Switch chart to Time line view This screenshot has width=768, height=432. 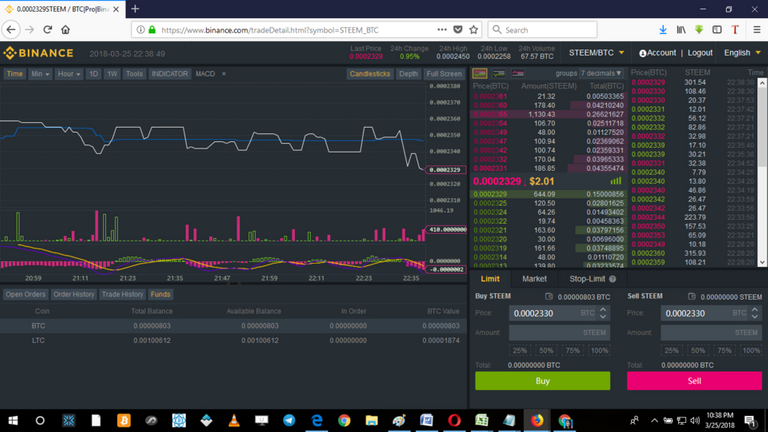pyautogui.click(x=15, y=74)
